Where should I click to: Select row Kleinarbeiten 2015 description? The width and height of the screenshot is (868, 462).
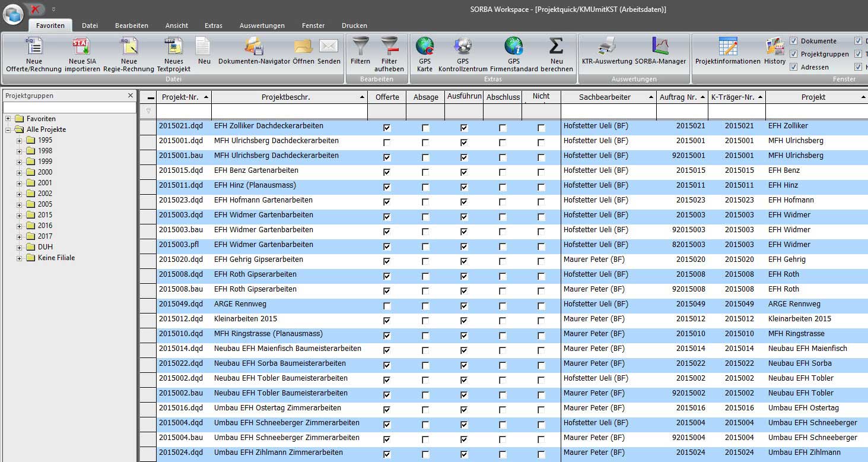coord(246,319)
